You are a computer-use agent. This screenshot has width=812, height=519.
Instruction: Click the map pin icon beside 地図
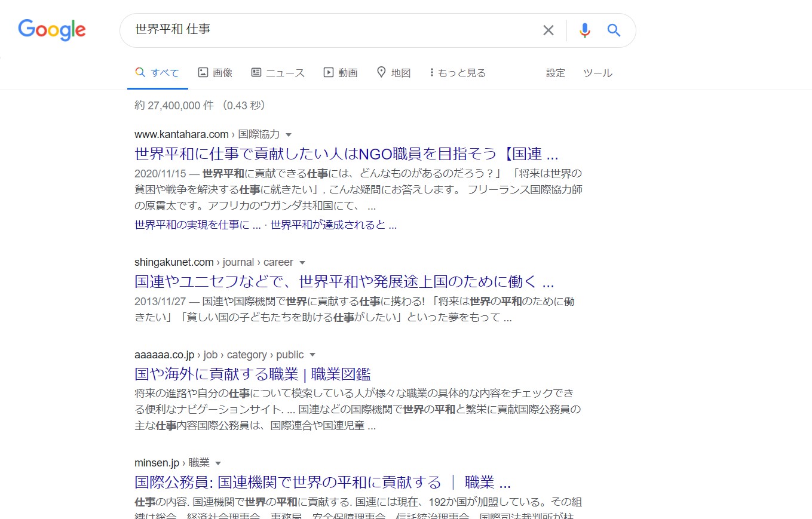click(382, 72)
